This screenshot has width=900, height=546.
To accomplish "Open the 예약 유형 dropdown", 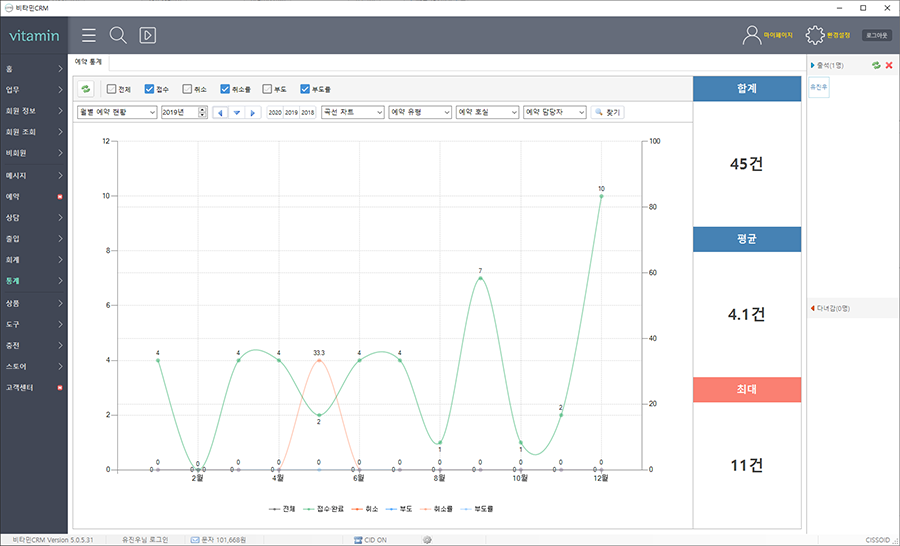I will click(x=420, y=113).
